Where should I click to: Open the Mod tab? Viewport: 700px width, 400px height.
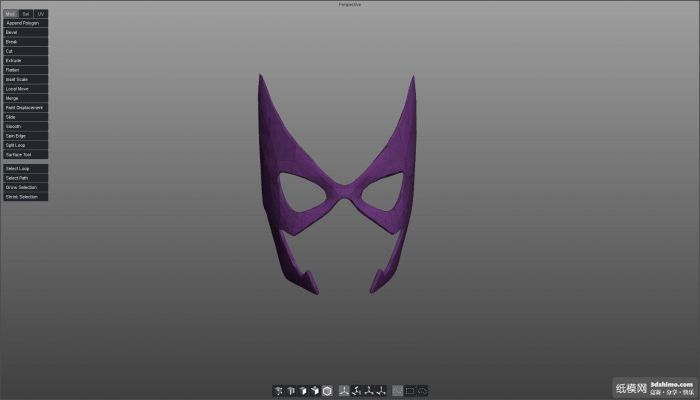(10, 14)
